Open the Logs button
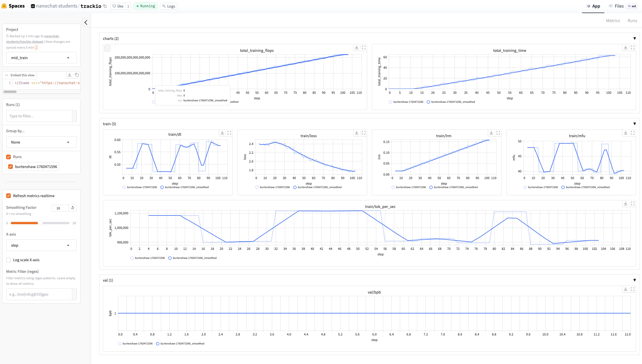This screenshot has height=364, width=642. tap(169, 6)
